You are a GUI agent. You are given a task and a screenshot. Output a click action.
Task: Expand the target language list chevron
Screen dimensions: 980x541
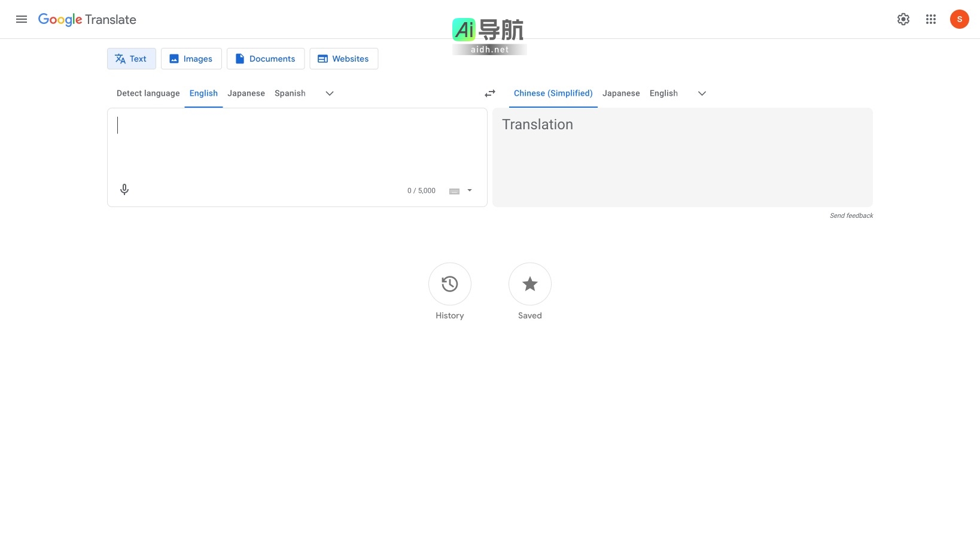coord(701,93)
